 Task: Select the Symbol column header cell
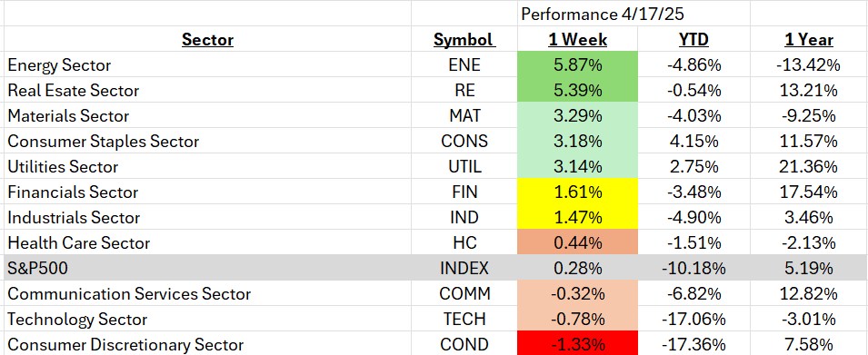pos(464,40)
